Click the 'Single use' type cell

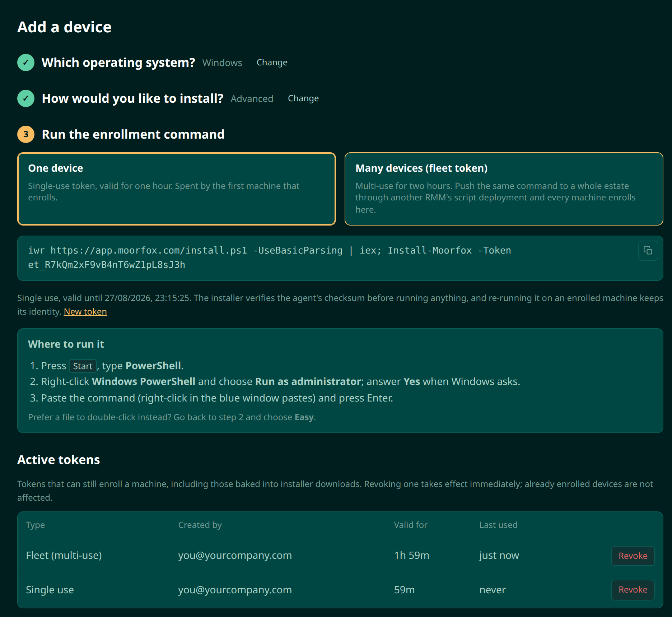pos(50,590)
